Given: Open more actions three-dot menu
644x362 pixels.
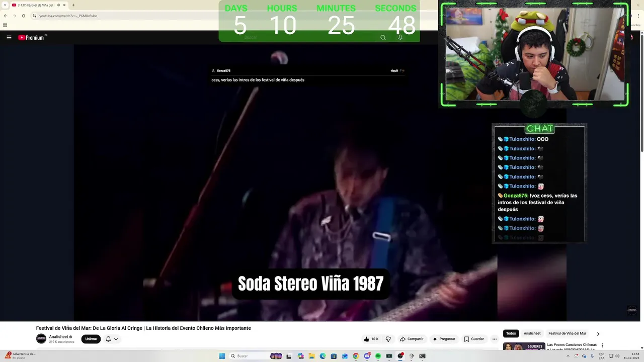Looking at the screenshot, I should point(495,339).
